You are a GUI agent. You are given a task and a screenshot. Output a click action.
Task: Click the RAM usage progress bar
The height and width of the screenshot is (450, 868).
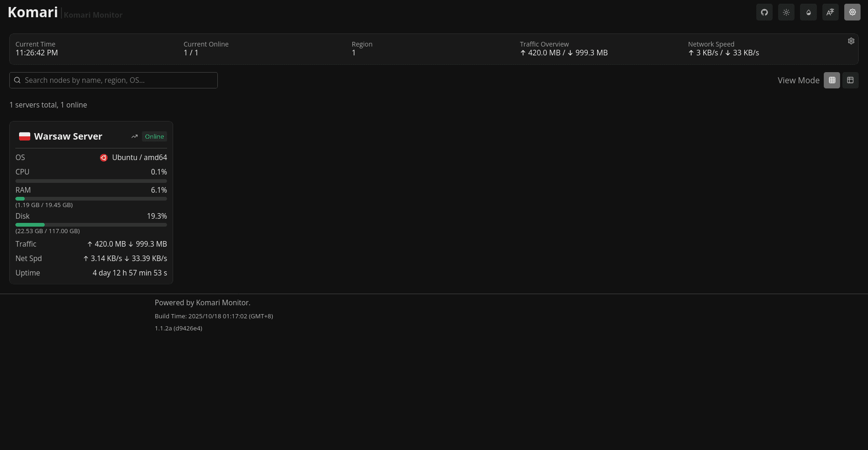[91, 199]
